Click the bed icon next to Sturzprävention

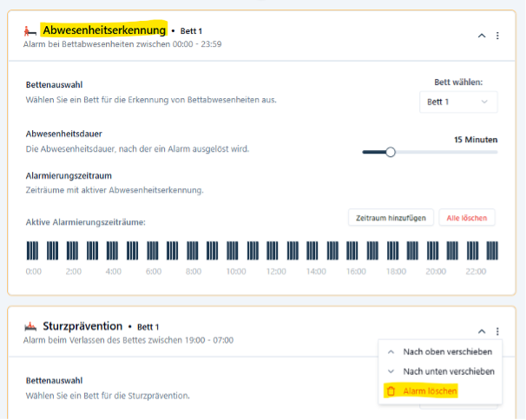point(31,327)
